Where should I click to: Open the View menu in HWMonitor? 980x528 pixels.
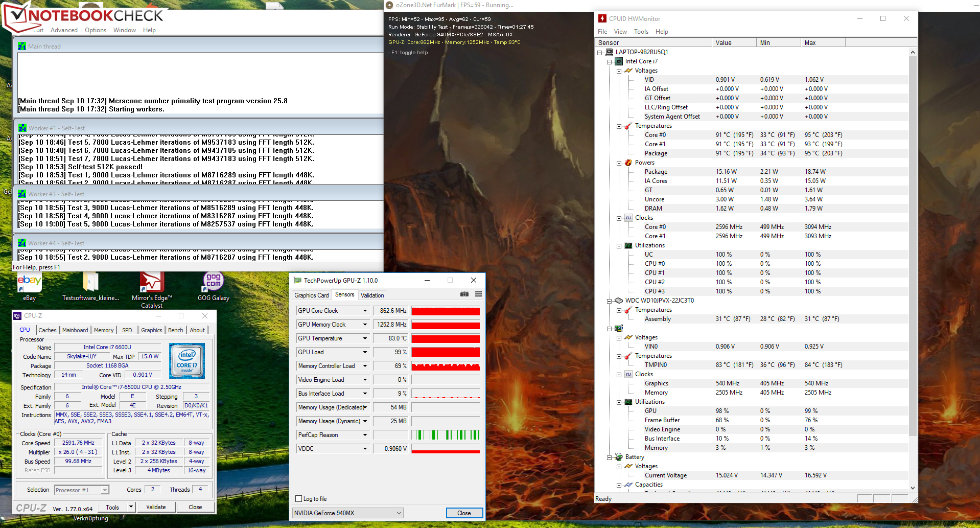(x=620, y=32)
